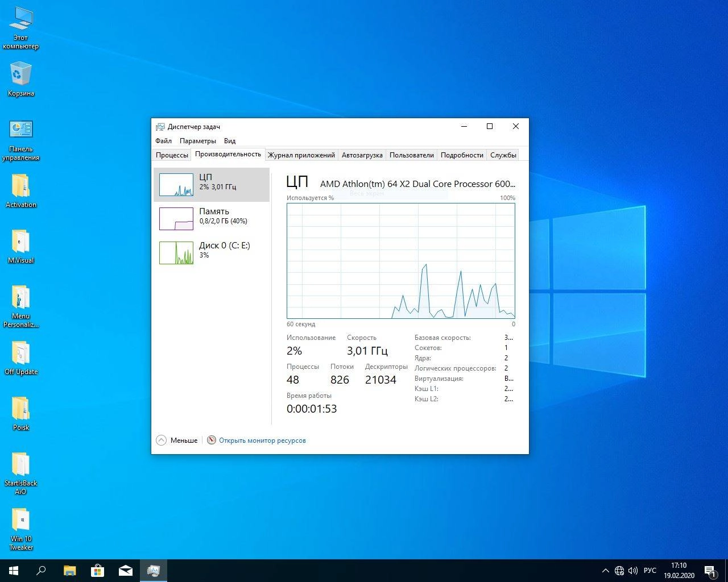Open the network globe tray icon

619,571
